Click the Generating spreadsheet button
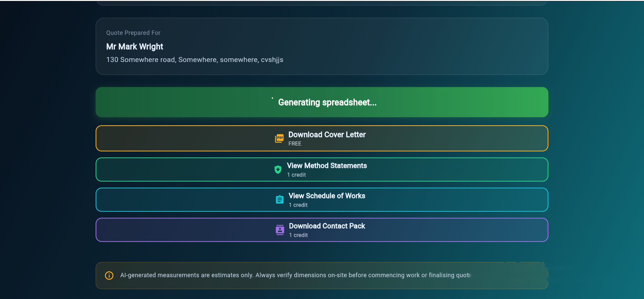The width and height of the screenshot is (644, 299). tap(322, 102)
